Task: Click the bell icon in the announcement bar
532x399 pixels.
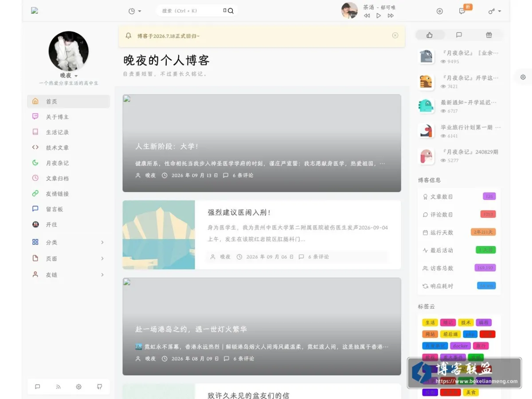Action: (129, 36)
